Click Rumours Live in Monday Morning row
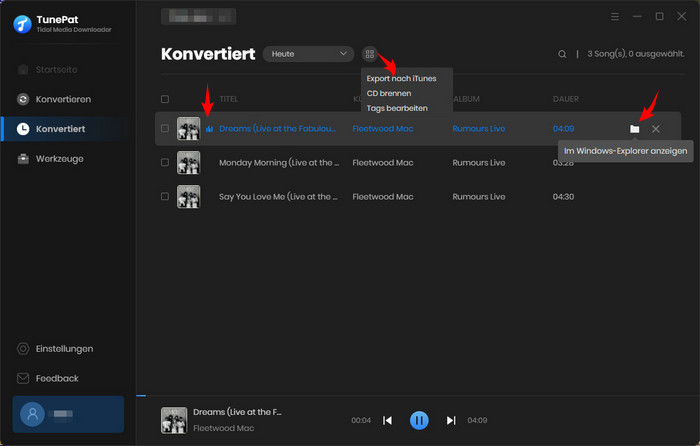 (x=479, y=163)
